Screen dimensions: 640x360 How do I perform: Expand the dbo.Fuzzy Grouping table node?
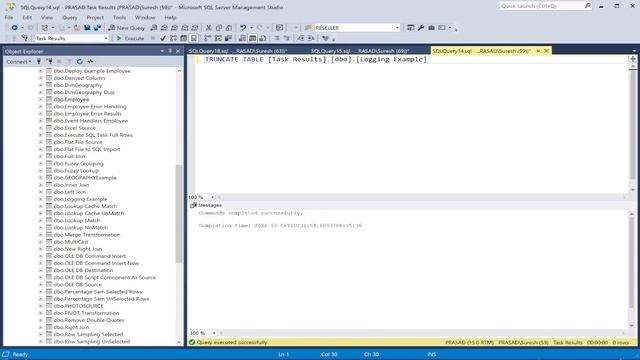click(x=40, y=163)
